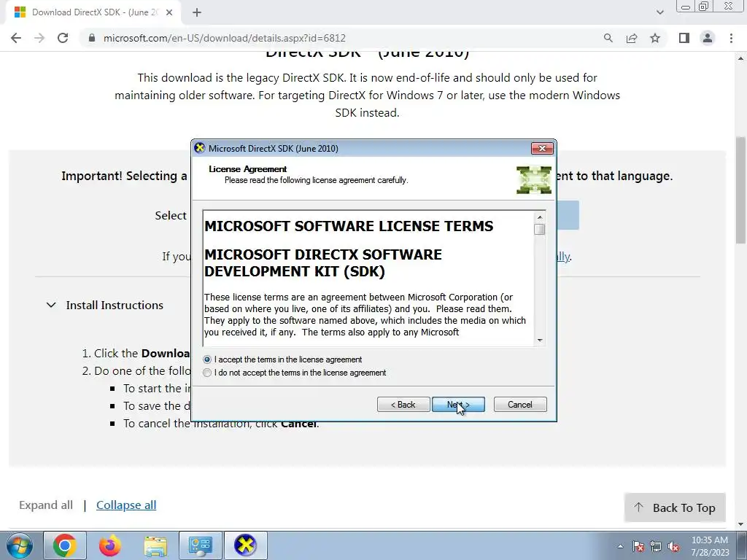Close the DirectX SDK installer dialog
The image size is (747, 560).
point(542,148)
